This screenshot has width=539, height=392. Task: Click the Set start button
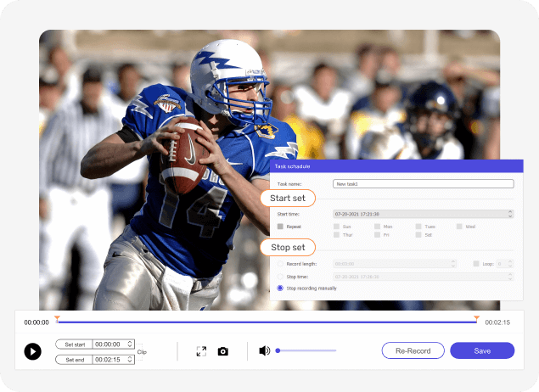pyautogui.click(x=74, y=344)
